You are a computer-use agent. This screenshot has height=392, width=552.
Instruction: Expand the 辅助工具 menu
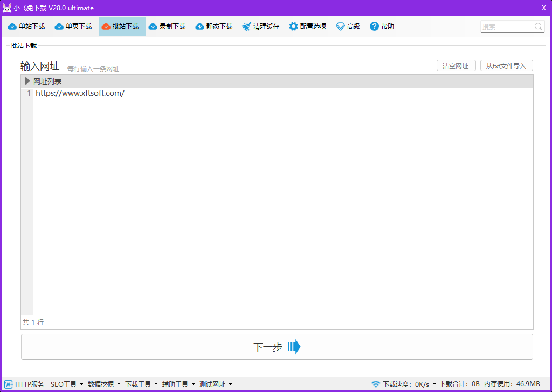[x=178, y=384]
